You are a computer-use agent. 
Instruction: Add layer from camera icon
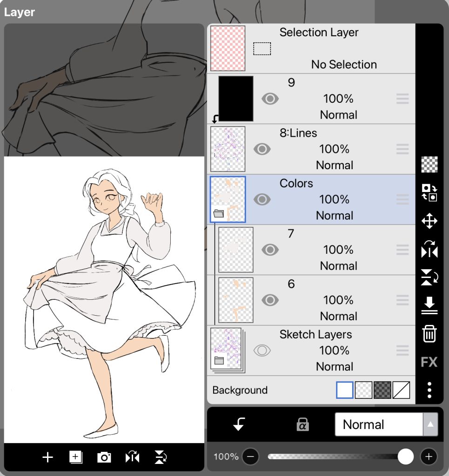[104, 457]
